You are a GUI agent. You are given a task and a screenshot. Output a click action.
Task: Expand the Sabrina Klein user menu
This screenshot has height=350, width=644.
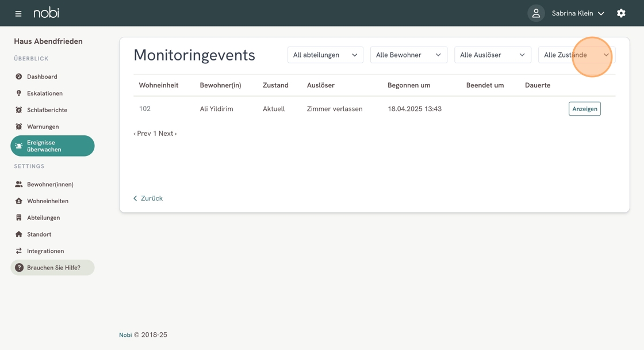578,13
